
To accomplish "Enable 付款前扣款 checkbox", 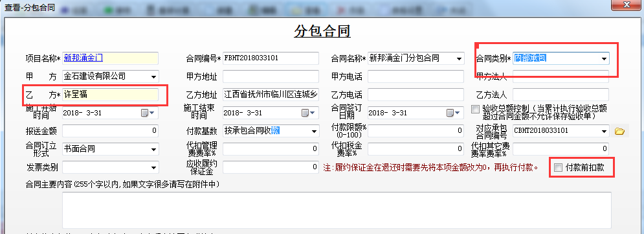I will pyautogui.click(x=558, y=167).
